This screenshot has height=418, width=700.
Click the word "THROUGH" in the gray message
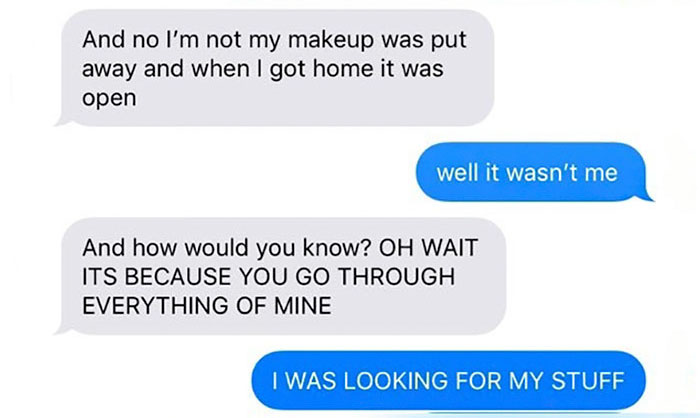396,276
